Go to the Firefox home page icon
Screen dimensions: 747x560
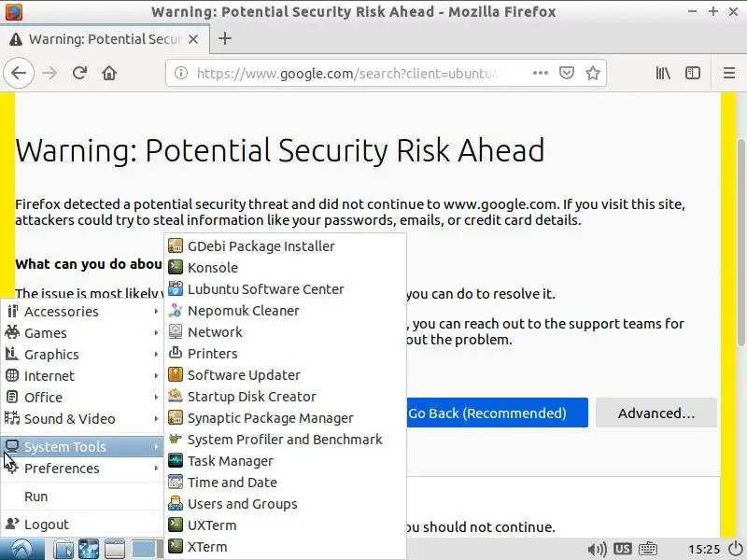(x=109, y=73)
